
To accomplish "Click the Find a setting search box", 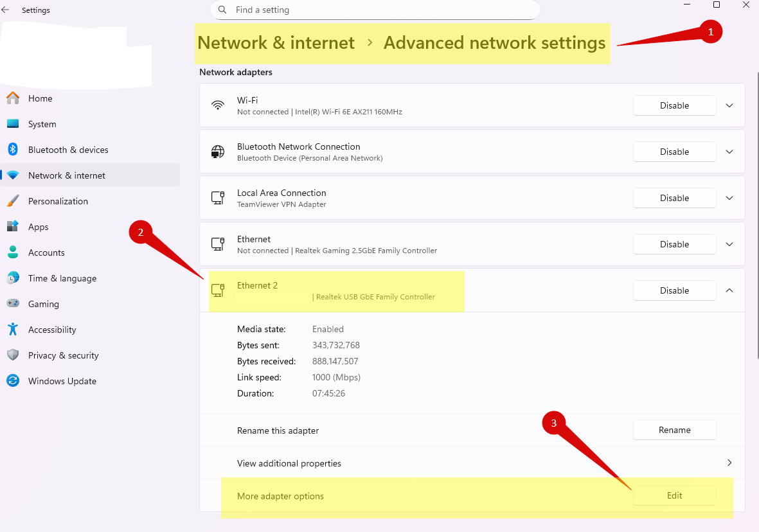I will [x=375, y=10].
